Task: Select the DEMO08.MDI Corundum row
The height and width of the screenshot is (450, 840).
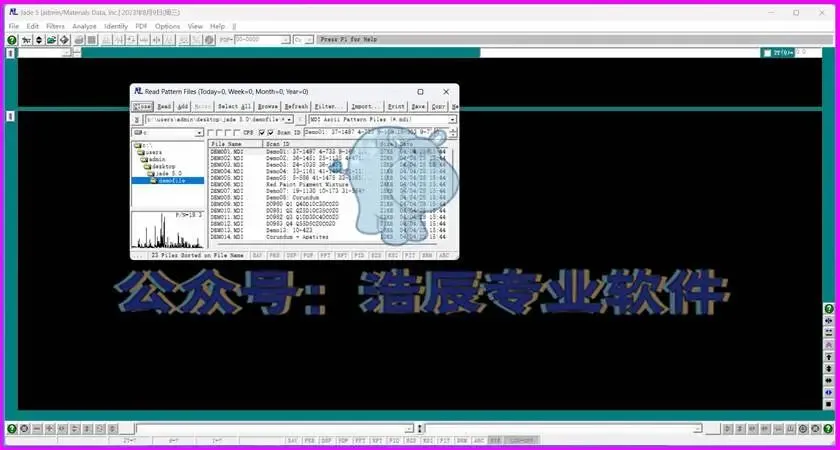Action: click(x=328, y=198)
